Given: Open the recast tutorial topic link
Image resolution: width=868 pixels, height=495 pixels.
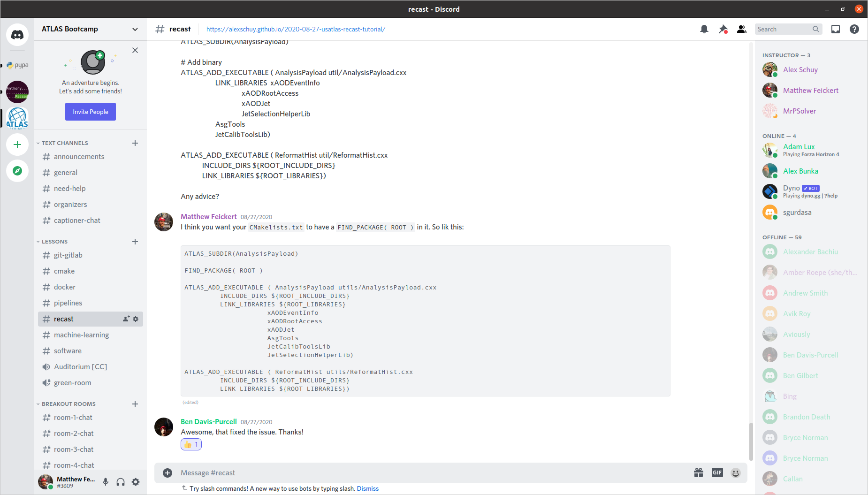Looking at the screenshot, I should click(x=296, y=29).
